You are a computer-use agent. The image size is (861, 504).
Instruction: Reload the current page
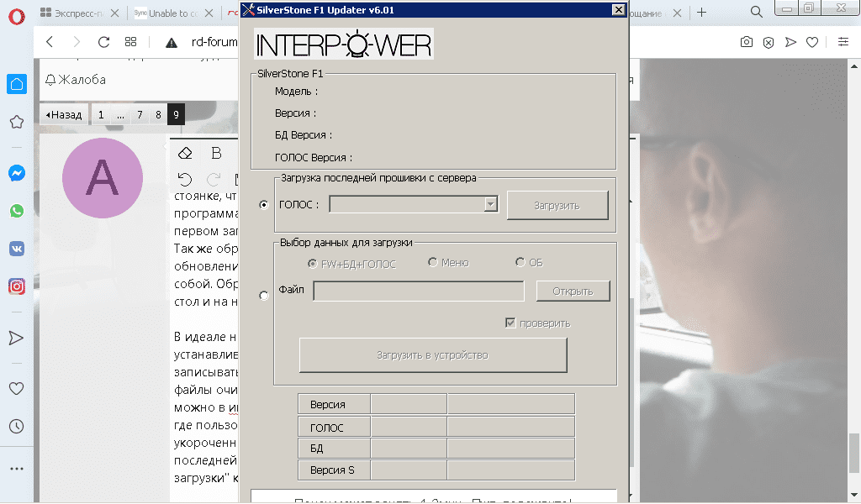coord(103,42)
